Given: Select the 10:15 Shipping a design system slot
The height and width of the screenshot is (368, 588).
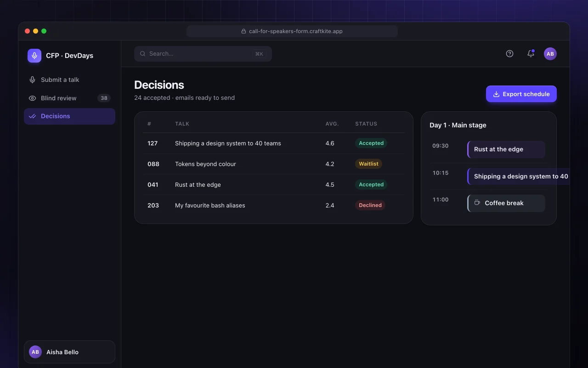Looking at the screenshot, I should (518, 176).
